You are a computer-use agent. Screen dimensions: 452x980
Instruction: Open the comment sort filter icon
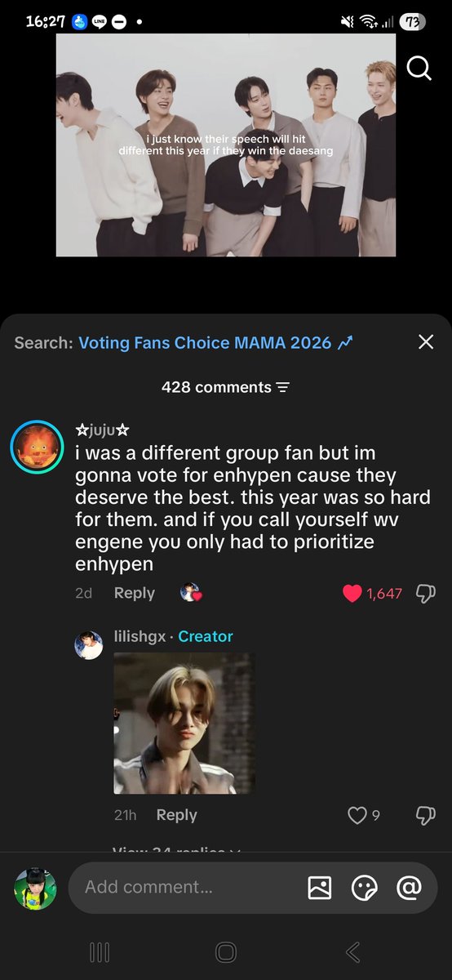(x=283, y=387)
